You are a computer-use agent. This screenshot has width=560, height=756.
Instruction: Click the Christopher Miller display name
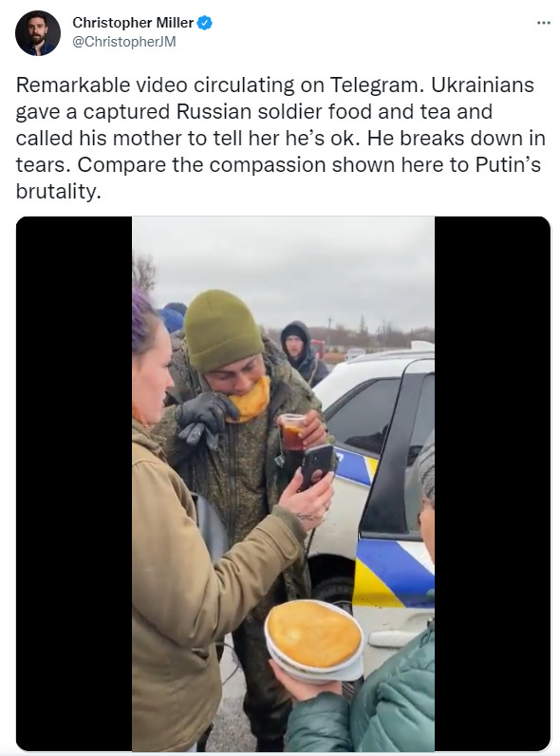pos(133,23)
